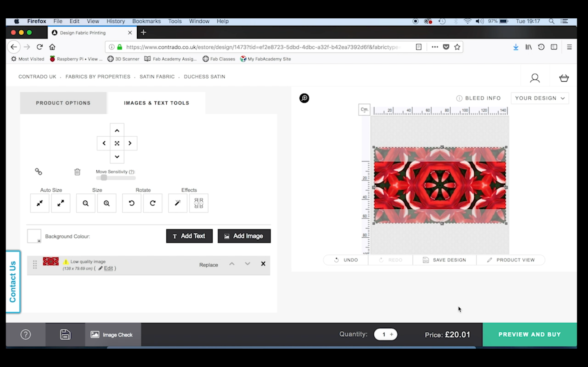Screen dimensions: 588x367
Task: Move the image layer down with chevron
Action: [247, 264]
